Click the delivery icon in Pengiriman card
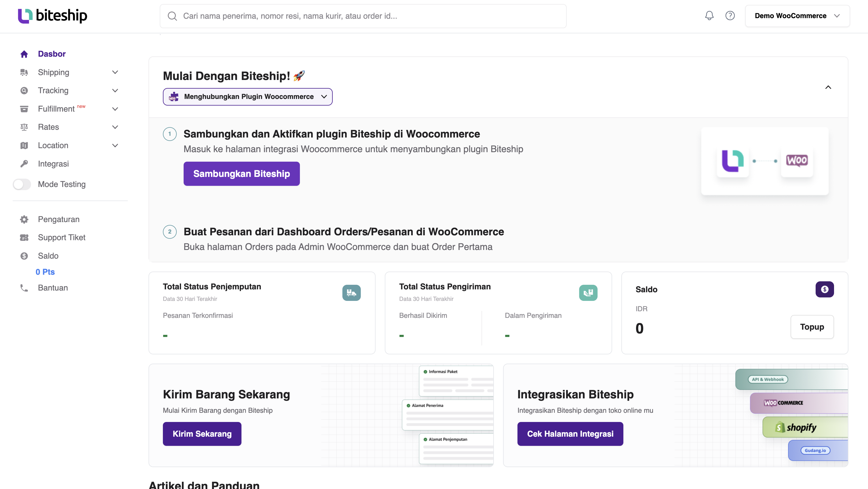The image size is (868, 489). (588, 293)
